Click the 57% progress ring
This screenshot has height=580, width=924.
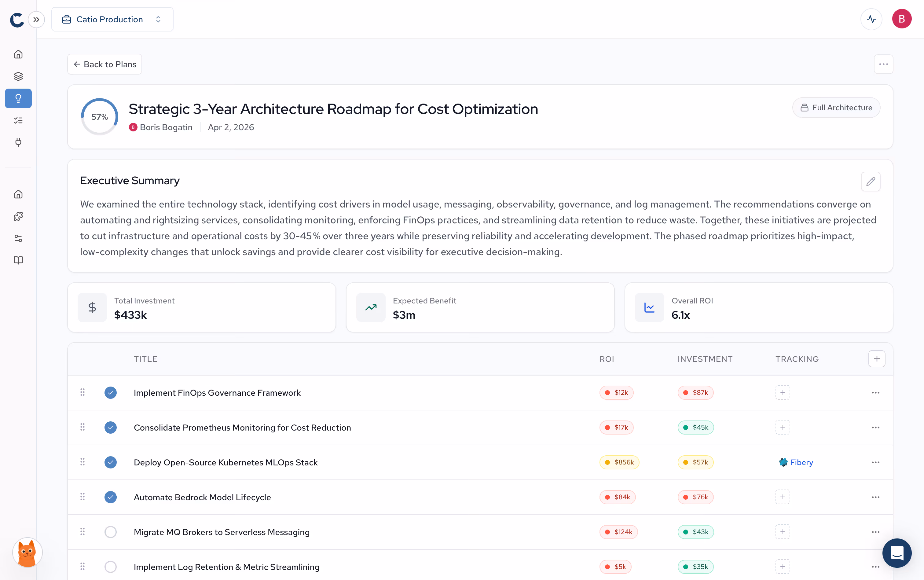pos(99,117)
